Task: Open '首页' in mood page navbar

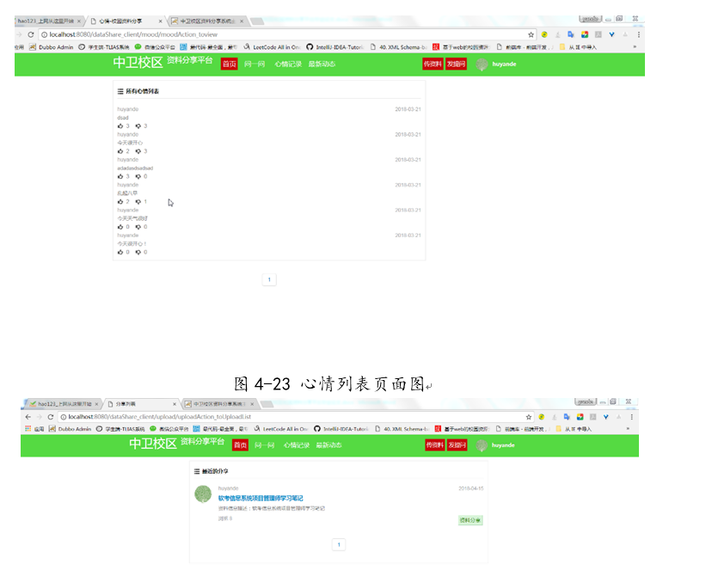Action: [x=230, y=64]
